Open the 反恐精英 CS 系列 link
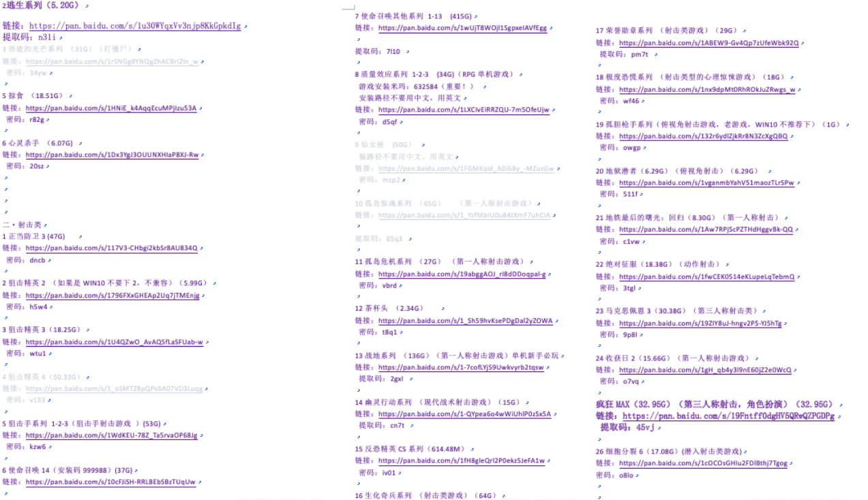The width and height of the screenshot is (868, 500). point(462,460)
